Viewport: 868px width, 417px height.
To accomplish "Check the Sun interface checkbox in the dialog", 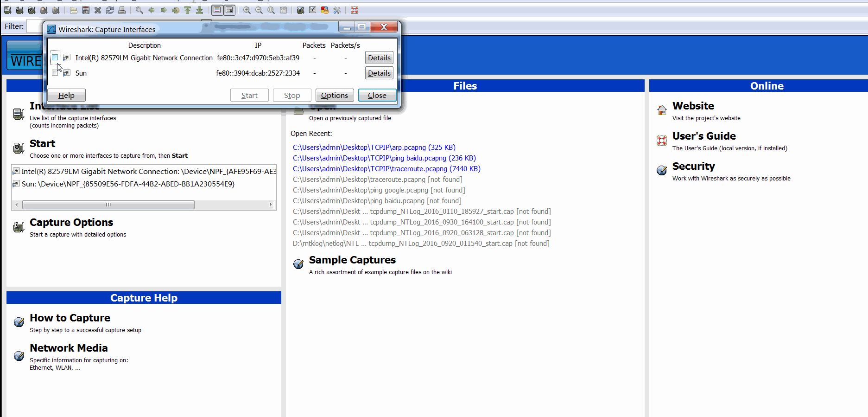I will click(x=55, y=73).
